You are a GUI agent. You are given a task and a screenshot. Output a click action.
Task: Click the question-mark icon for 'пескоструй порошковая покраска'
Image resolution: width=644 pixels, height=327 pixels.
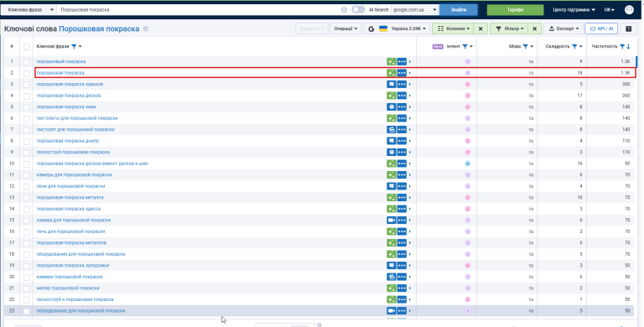click(391, 153)
